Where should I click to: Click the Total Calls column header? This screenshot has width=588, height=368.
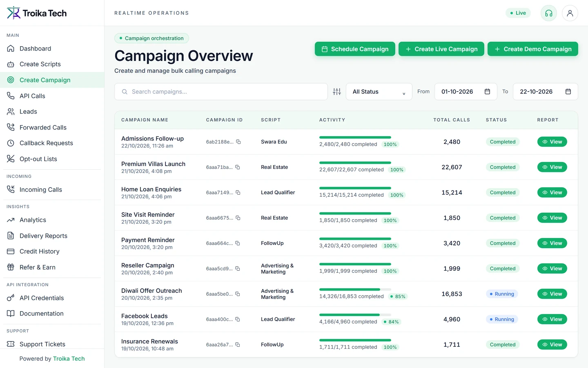point(452,120)
